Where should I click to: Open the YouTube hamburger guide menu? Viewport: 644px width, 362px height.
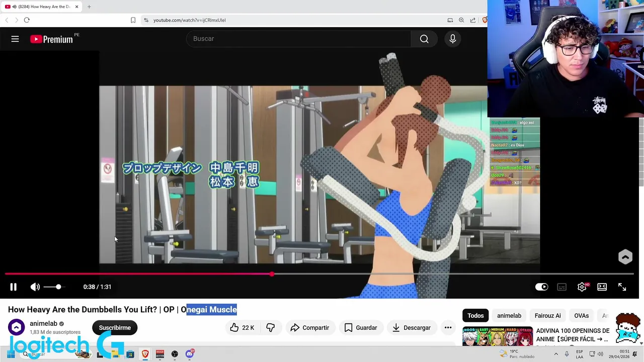[15, 39]
